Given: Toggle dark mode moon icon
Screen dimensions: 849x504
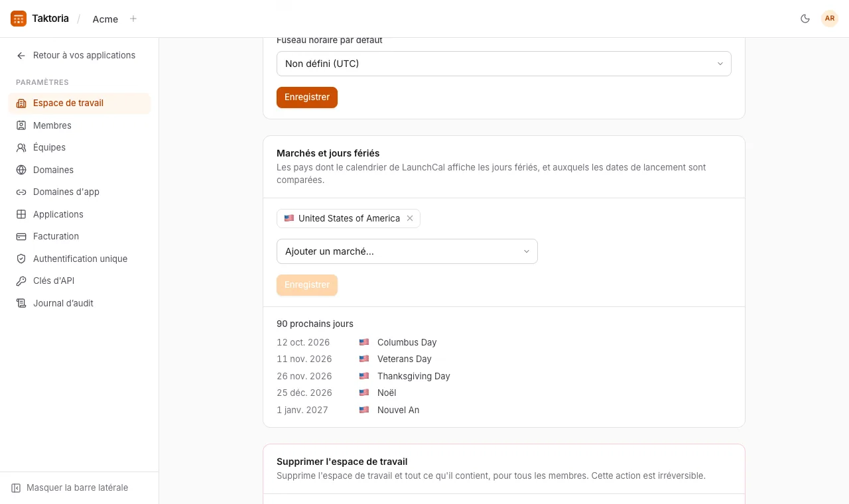Looking at the screenshot, I should click(x=805, y=19).
